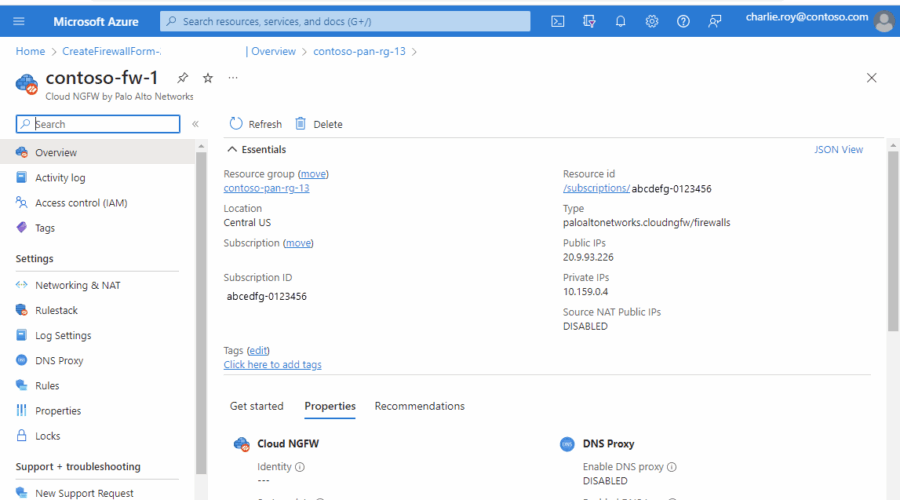Open the settings gear in top bar

652,21
